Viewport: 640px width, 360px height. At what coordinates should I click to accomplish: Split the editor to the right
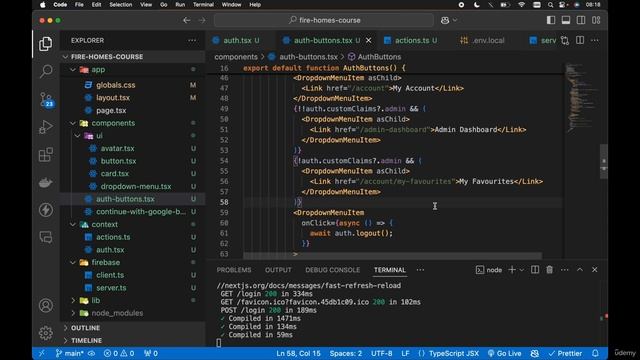coord(580,40)
